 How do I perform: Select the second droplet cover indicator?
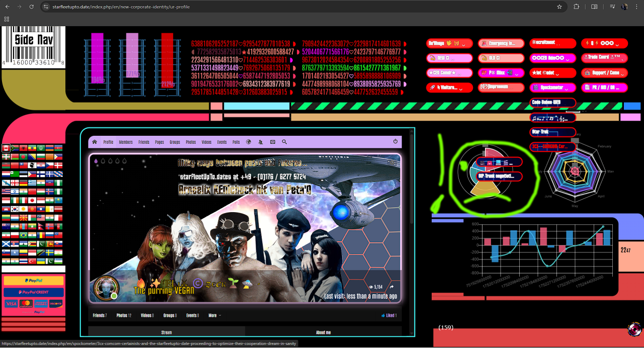point(103,161)
